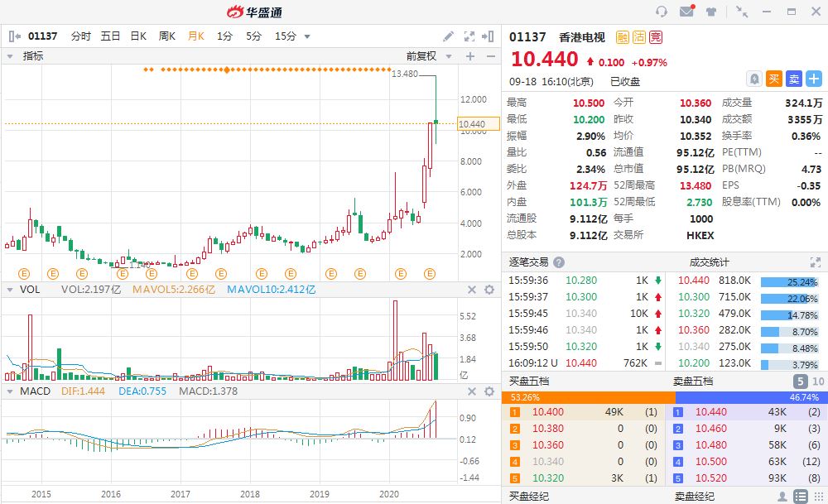The width and height of the screenshot is (828, 504).
Task: Open the skin theme shirt icon
Action: (711, 12)
